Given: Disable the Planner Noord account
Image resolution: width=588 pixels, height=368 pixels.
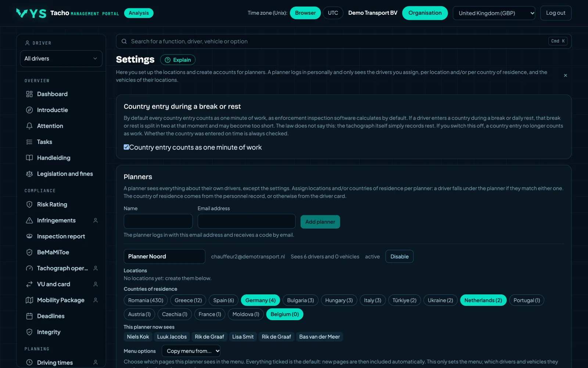Looking at the screenshot, I should click(x=399, y=256).
